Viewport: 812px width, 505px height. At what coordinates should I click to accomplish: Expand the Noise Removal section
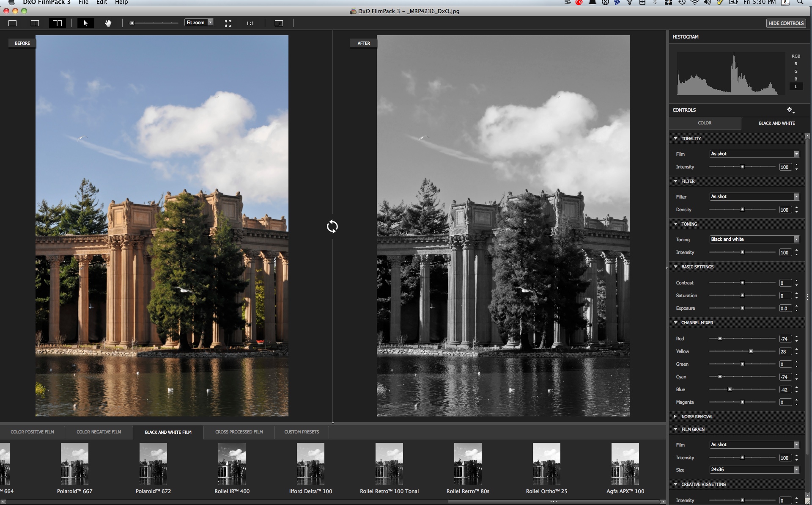(x=675, y=417)
